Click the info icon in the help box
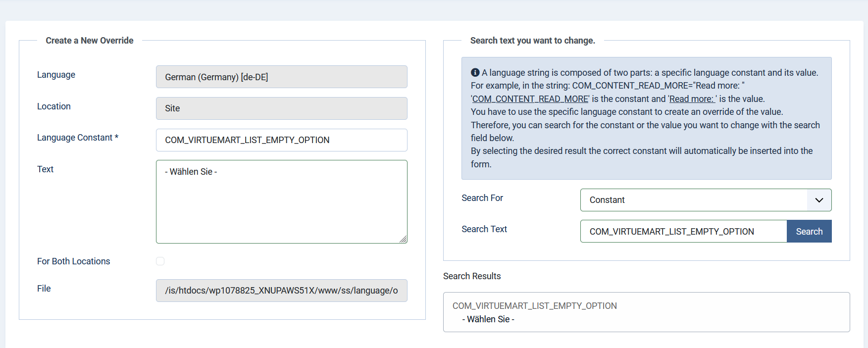 [x=475, y=72]
